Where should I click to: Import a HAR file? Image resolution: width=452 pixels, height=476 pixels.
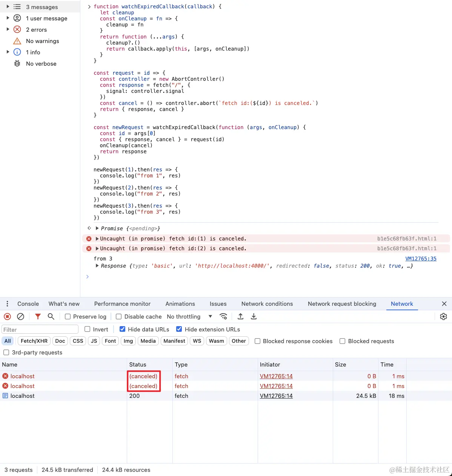240,316
